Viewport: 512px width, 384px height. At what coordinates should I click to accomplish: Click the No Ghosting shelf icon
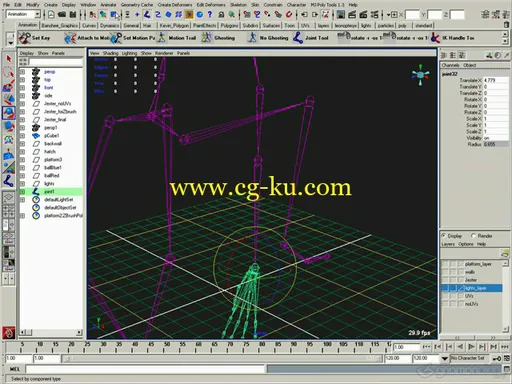[252, 38]
